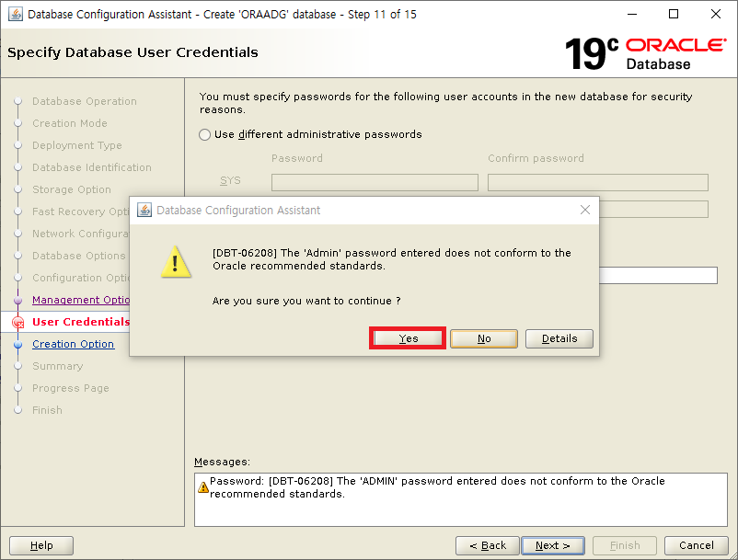Click the Help button
738x560 pixels.
click(41, 545)
